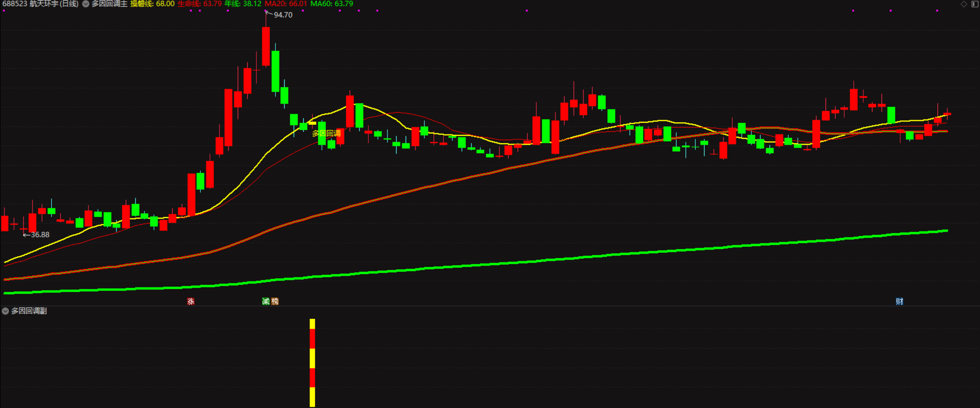
Task: Click the tall red candle at 94.70 peak
Action: [266, 46]
